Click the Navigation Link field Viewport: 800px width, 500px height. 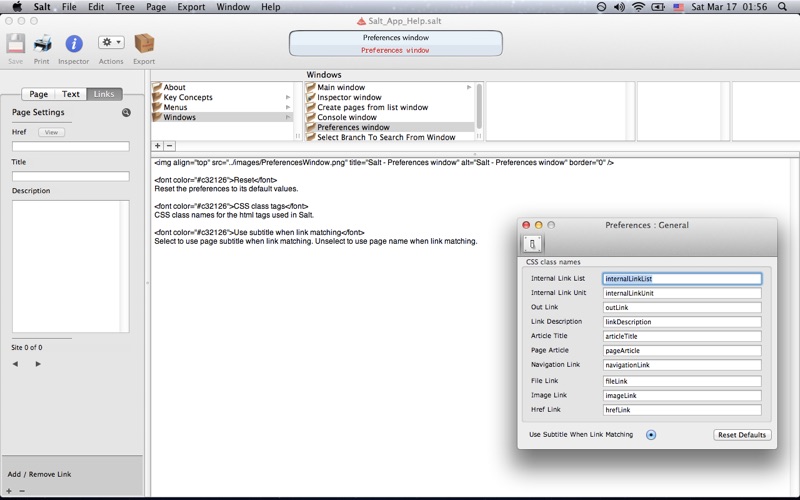pyautogui.click(x=682, y=365)
